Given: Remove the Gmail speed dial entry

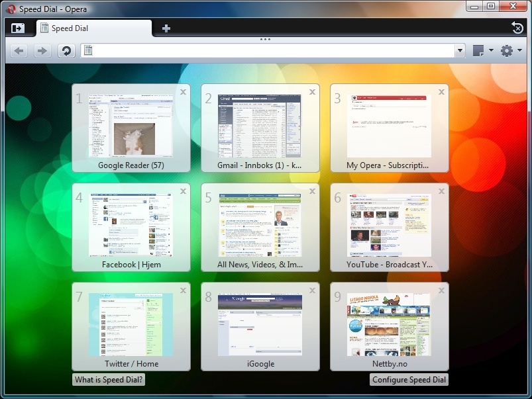Looking at the screenshot, I should (x=313, y=92).
